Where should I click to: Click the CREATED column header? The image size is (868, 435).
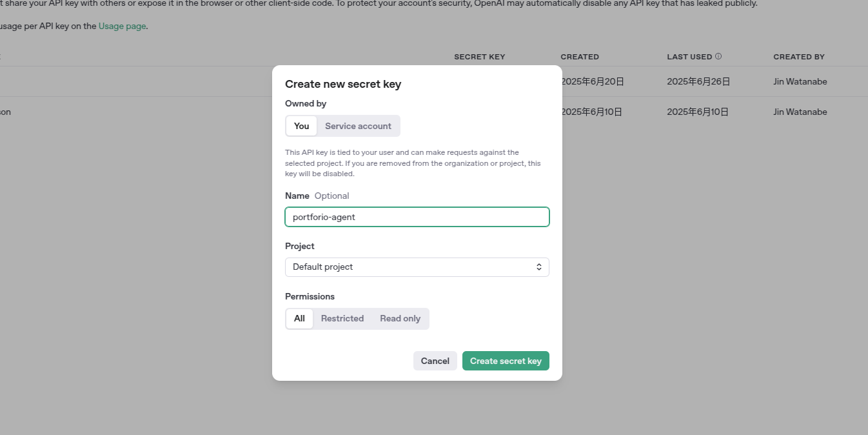point(579,56)
